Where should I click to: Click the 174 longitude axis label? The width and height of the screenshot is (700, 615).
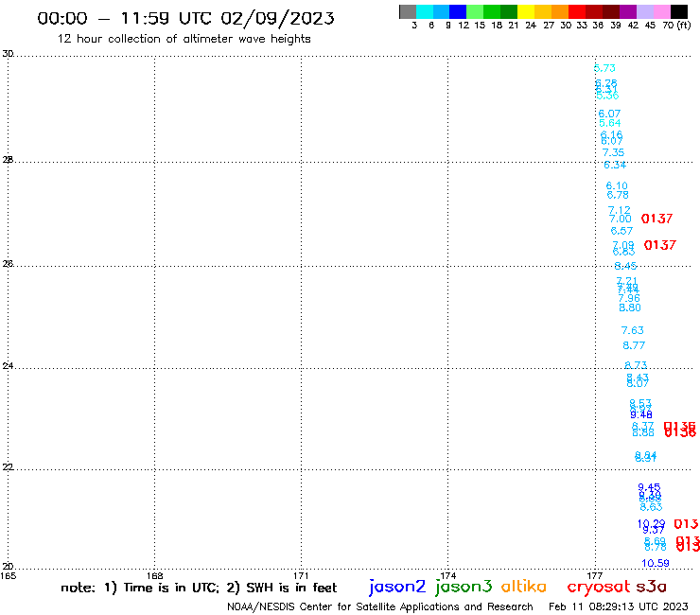pyautogui.click(x=447, y=575)
